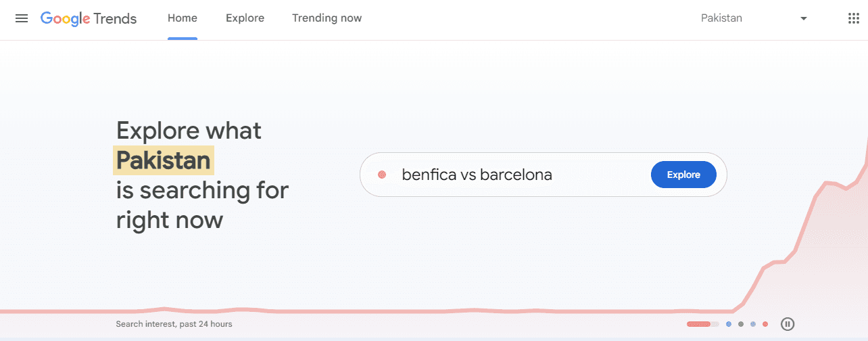
Task: Open the main hamburger menu
Action: [22, 18]
